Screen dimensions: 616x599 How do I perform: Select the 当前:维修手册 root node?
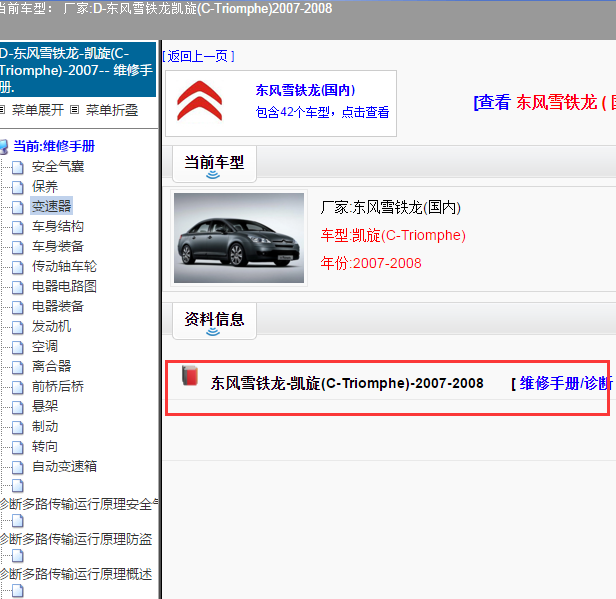pyautogui.click(x=54, y=146)
